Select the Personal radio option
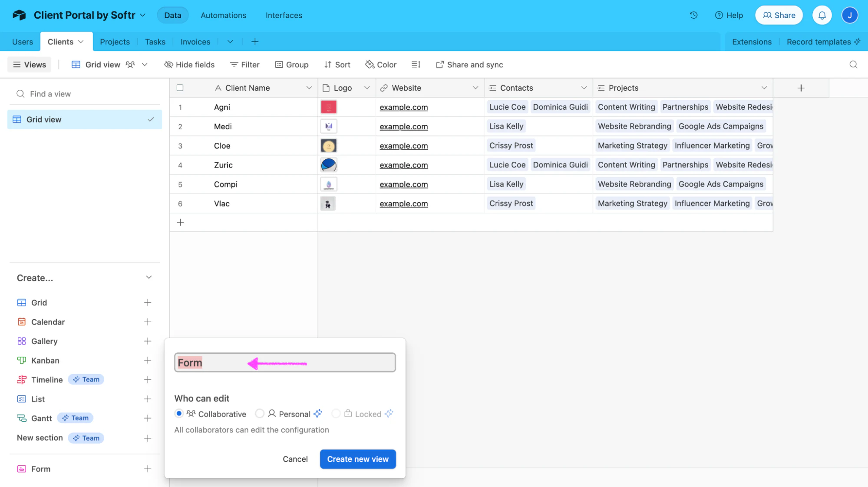Viewport: 868px width, 487px height. pyautogui.click(x=260, y=414)
